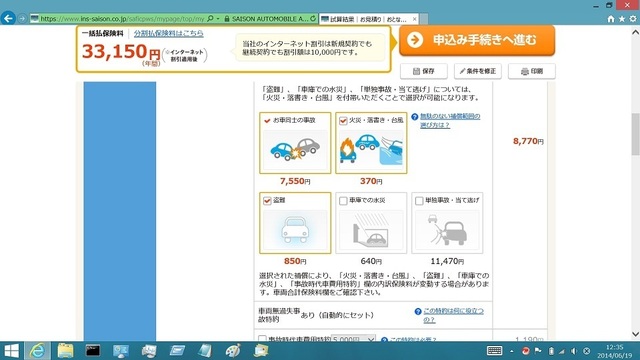Click the page scrollbar up arrow
The image size is (640, 360).
point(635,32)
